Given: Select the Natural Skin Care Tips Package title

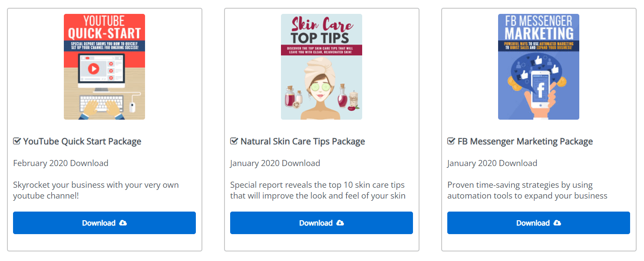Looking at the screenshot, I should click(x=303, y=141).
